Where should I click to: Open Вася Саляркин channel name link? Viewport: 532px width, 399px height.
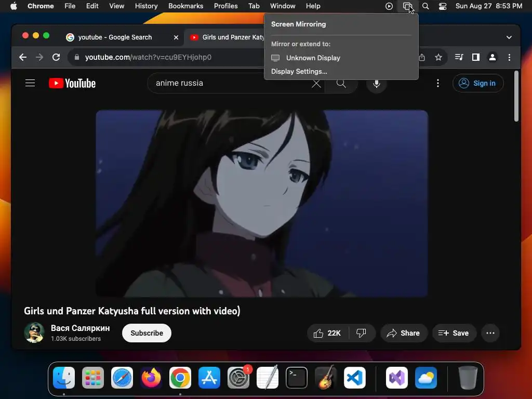(x=80, y=328)
